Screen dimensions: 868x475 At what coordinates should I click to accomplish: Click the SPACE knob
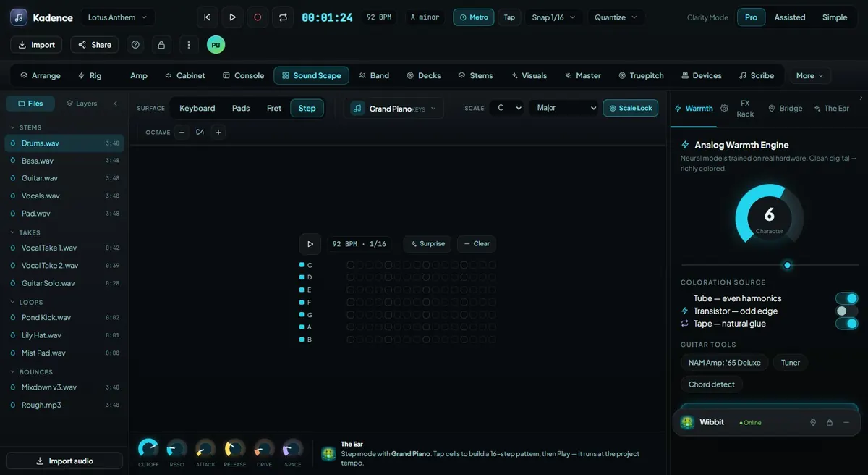coord(293,448)
